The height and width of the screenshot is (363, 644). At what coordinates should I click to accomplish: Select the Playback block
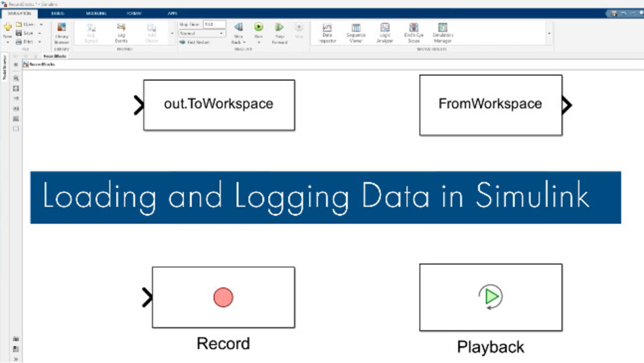(490, 297)
